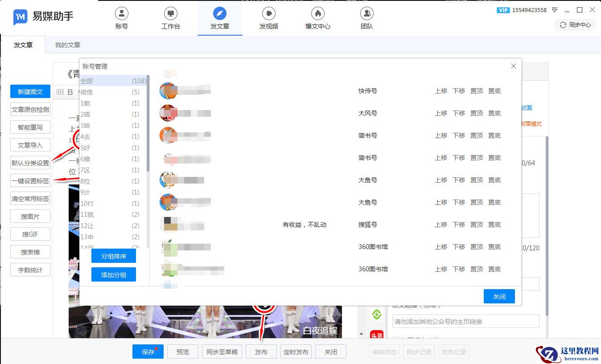The image size is (601, 364).
Task: Open 搜GIF search
Action: pos(30,234)
